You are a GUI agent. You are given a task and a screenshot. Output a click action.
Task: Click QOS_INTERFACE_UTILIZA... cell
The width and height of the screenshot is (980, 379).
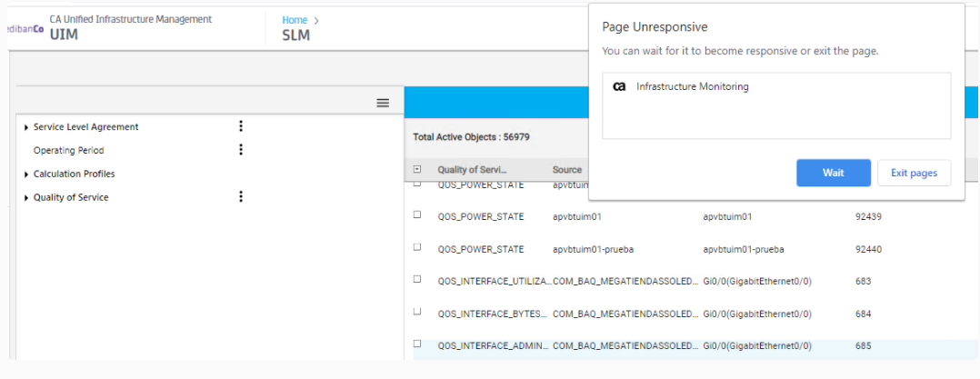[x=495, y=281]
